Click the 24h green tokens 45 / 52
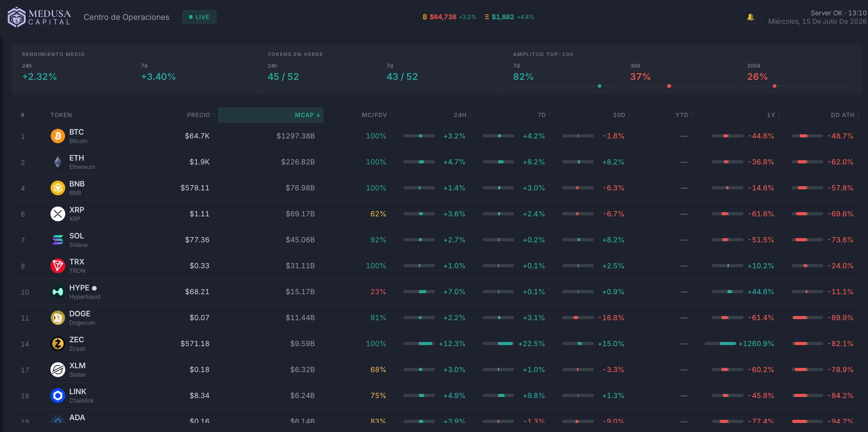The image size is (868, 432). pos(283,77)
